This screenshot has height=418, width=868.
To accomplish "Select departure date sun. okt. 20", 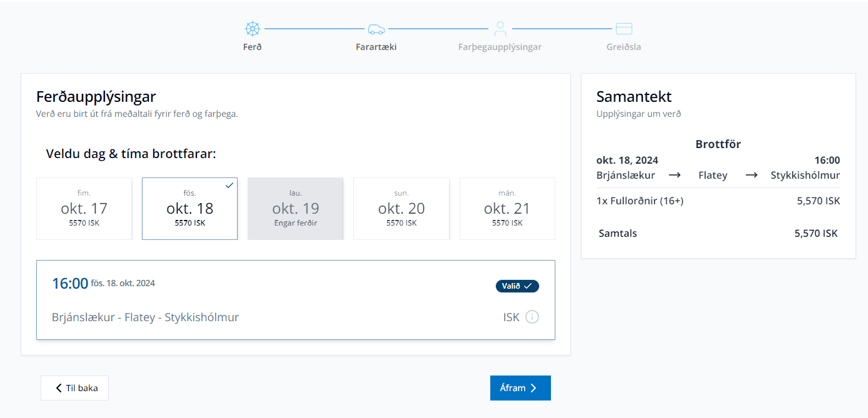I will pos(401,209).
